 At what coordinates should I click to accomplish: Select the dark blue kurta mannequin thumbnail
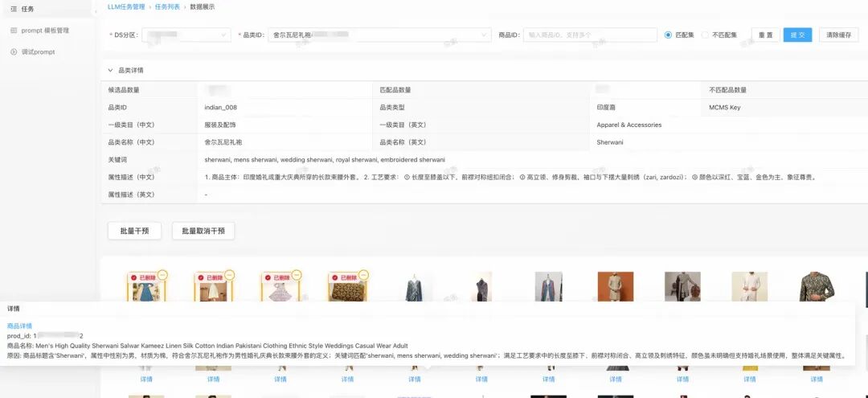(415, 287)
